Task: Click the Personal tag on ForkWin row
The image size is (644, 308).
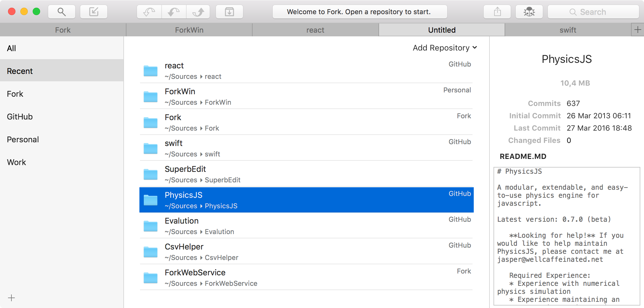Action: (457, 90)
